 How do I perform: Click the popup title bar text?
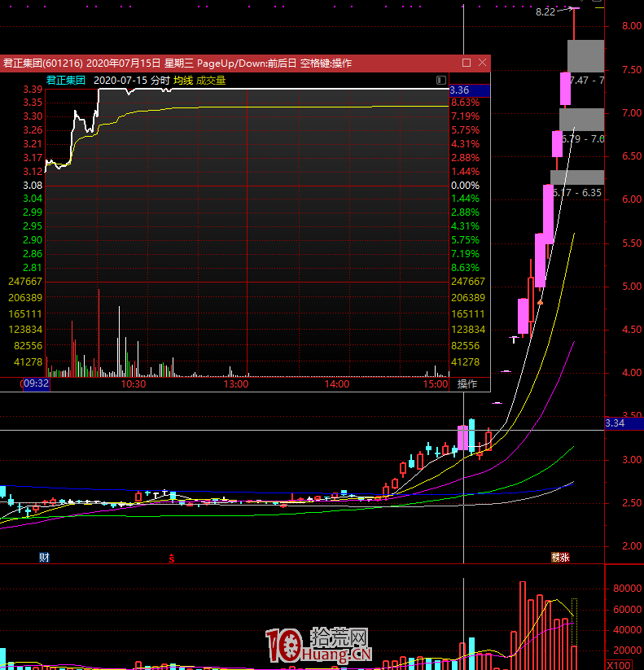coord(177,63)
